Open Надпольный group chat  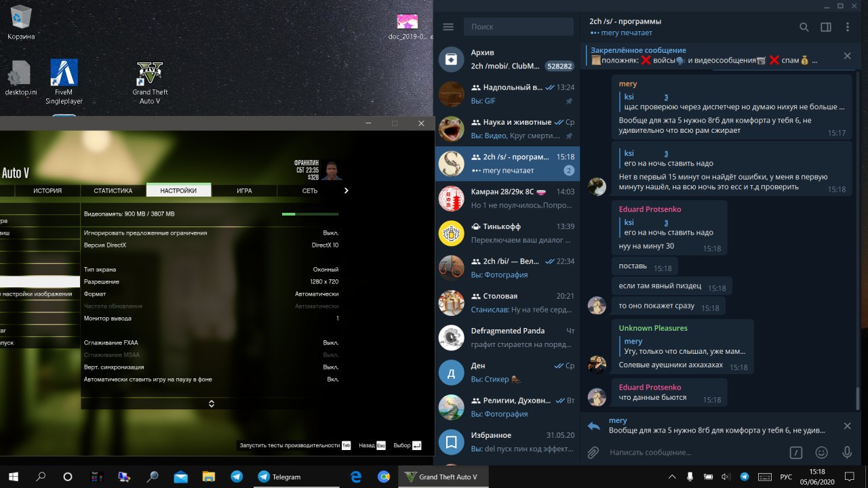[507, 94]
